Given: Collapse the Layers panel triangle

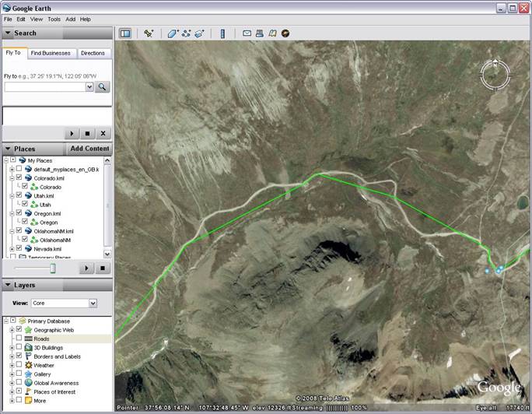Looking at the screenshot, I should tap(8, 285).
